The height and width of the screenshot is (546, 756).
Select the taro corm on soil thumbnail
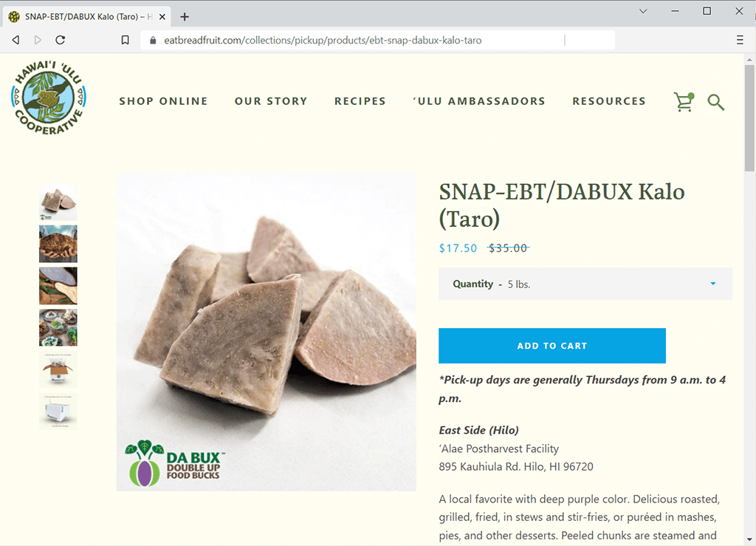[58, 244]
